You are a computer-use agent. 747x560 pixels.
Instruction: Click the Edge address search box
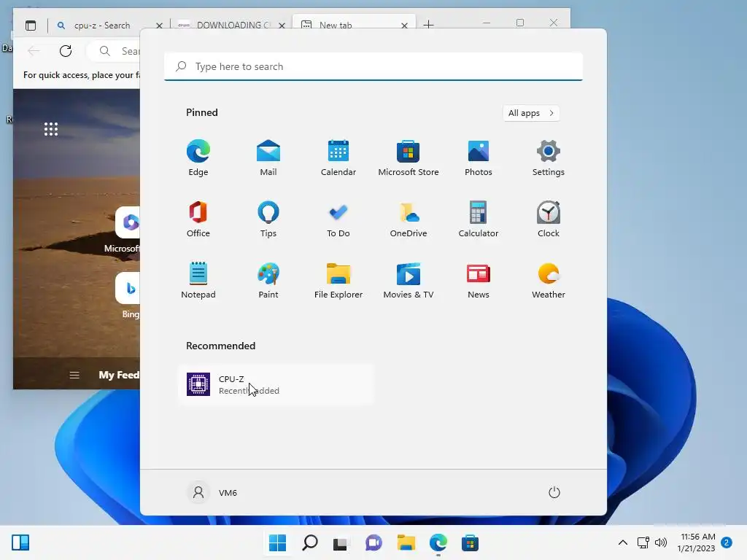pyautogui.click(x=115, y=51)
